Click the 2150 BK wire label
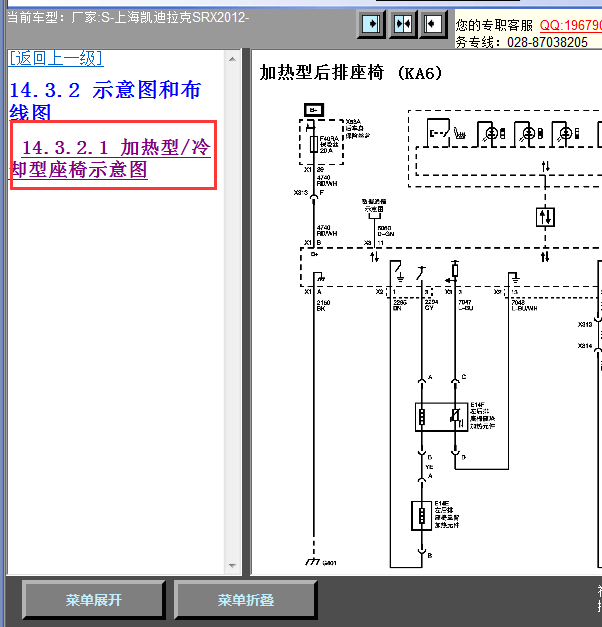The height and width of the screenshot is (627, 602). pyautogui.click(x=323, y=306)
